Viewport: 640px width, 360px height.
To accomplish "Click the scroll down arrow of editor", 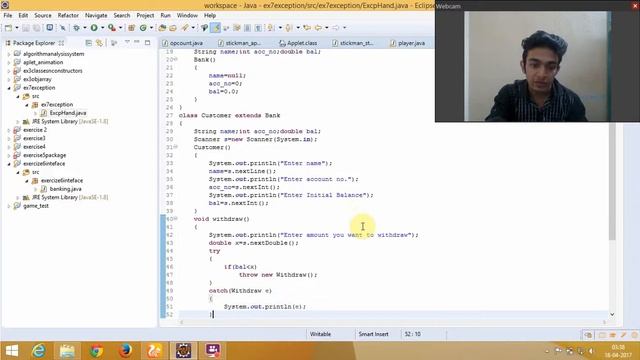I will 612,314.
